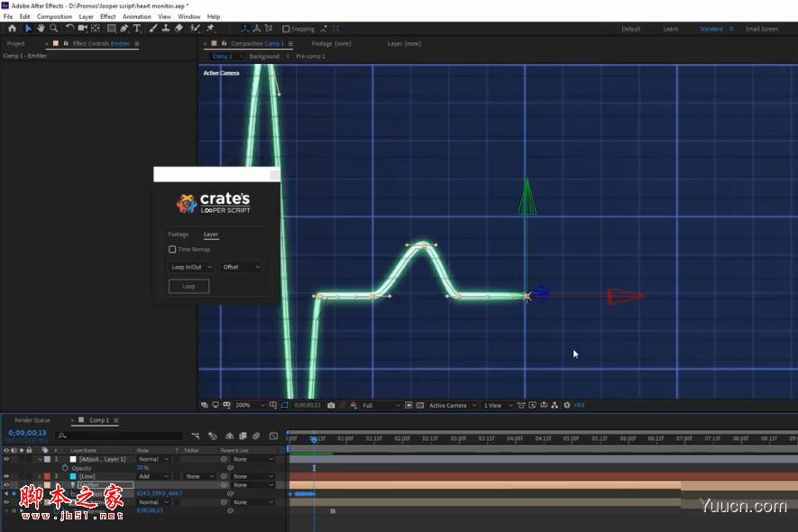Collapse Adjustment Layer 1 properties

tap(41, 459)
